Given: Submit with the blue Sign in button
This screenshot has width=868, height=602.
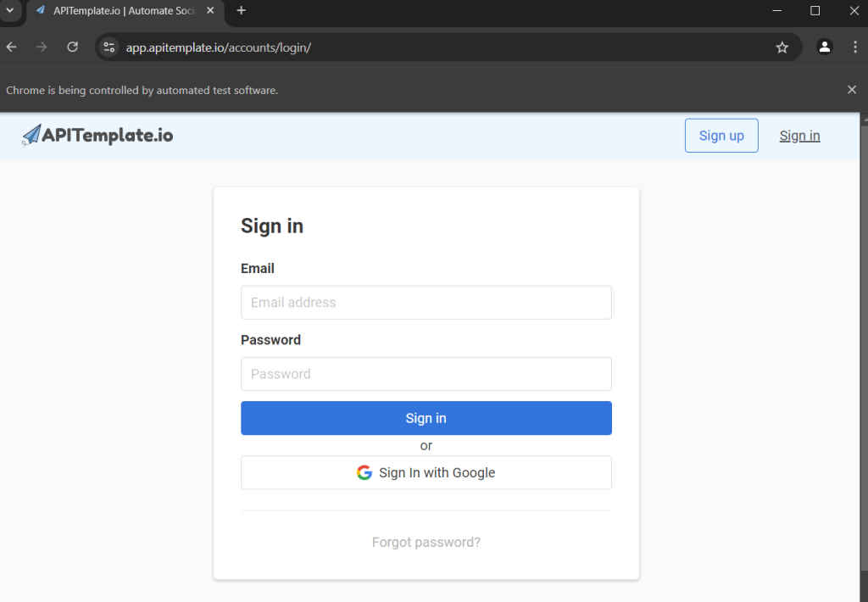Looking at the screenshot, I should pyautogui.click(x=426, y=418).
